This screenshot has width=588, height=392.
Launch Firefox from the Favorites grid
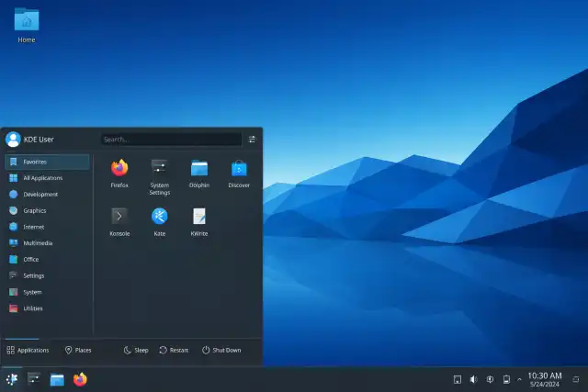click(119, 174)
